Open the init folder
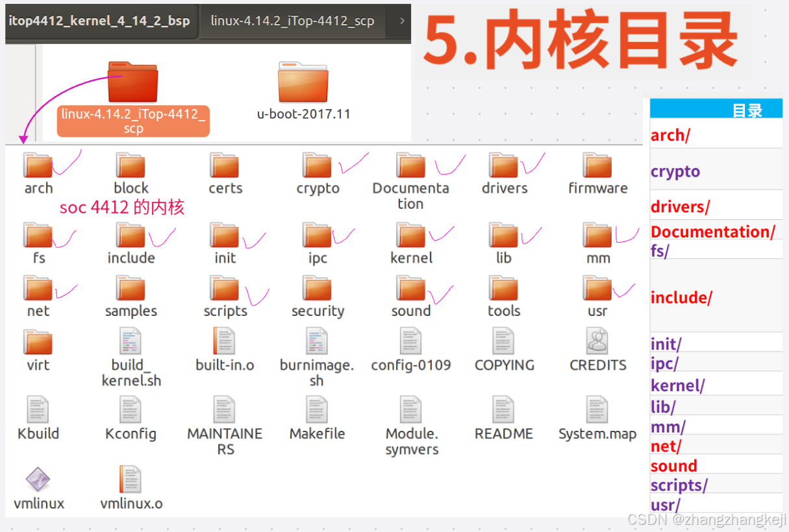The width and height of the screenshot is (789, 532). pos(225,235)
